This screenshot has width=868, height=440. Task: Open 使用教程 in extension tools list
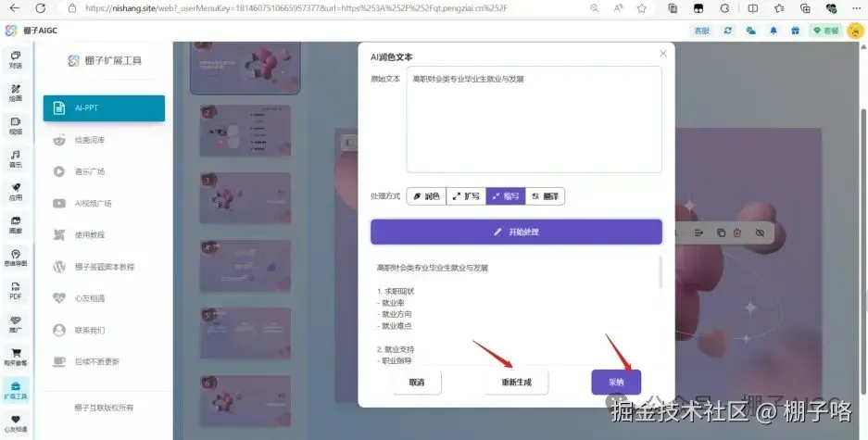coord(104,234)
